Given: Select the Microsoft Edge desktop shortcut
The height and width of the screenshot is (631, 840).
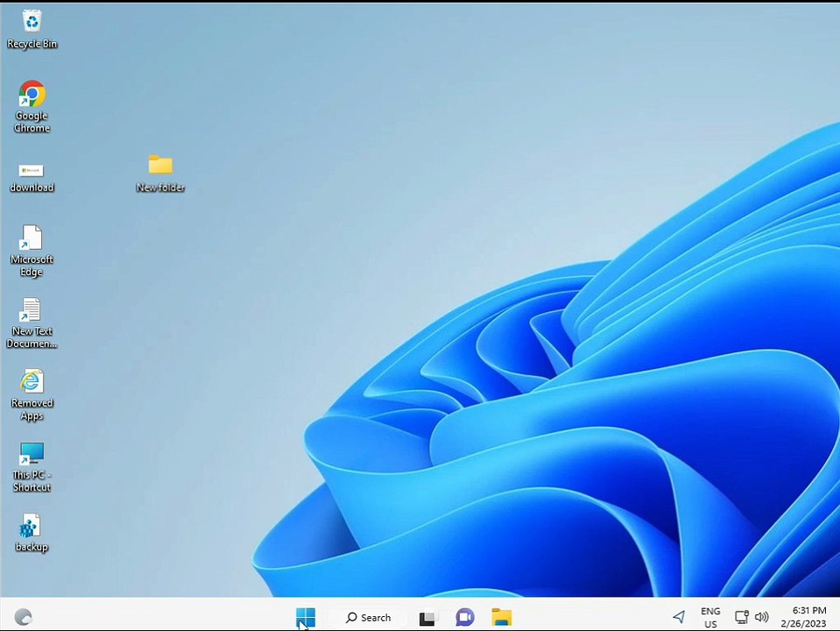Looking at the screenshot, I should pyautogui.click(x=32, y=238).
